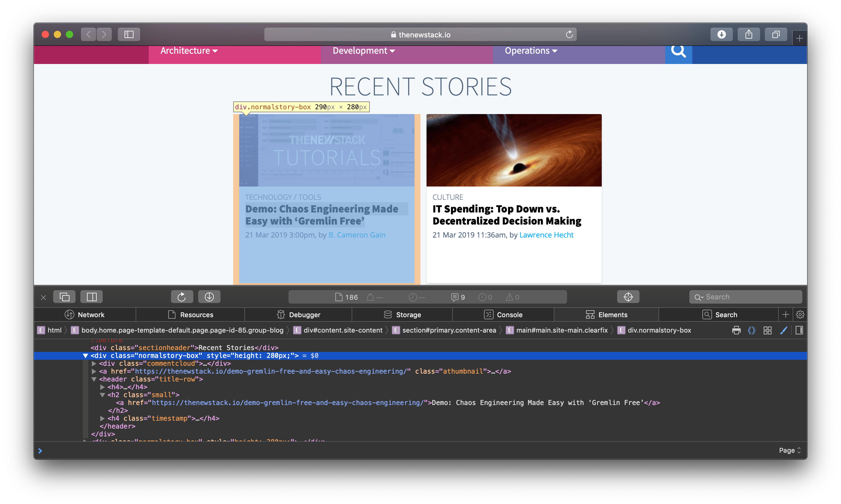
Task: Open the IT Spending story headline
Action: 507,215
